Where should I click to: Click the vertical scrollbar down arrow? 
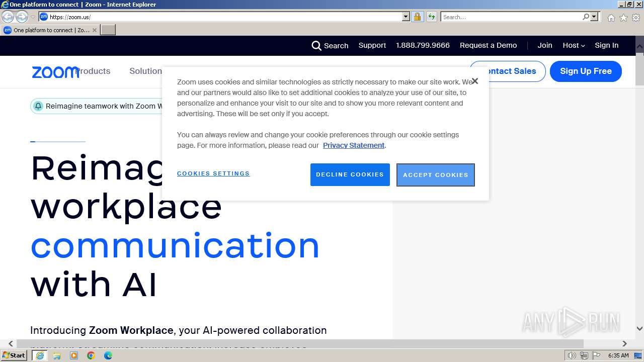pos(639,329)
